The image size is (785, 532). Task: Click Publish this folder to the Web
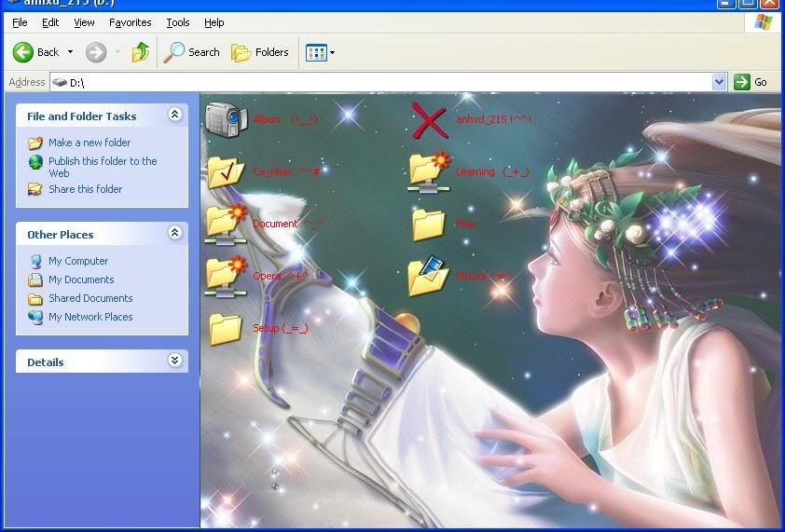click(103, 167)
